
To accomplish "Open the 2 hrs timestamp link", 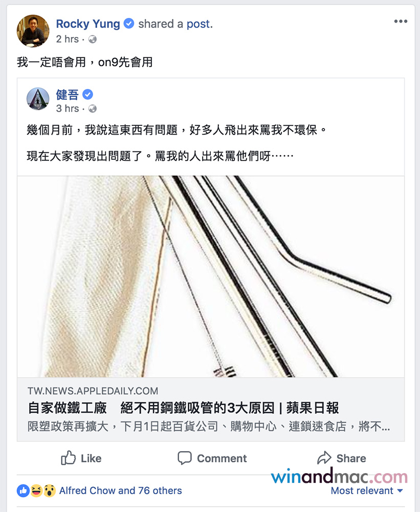I will coord(67,39).
